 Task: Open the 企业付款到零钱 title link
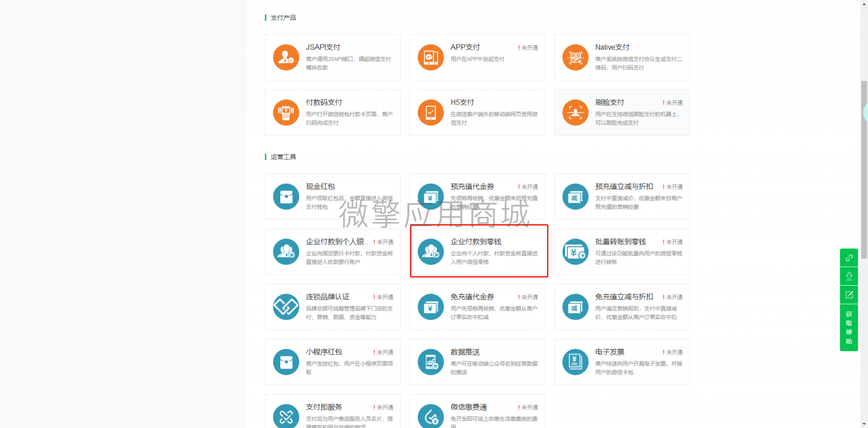click(x=476, y=242)
